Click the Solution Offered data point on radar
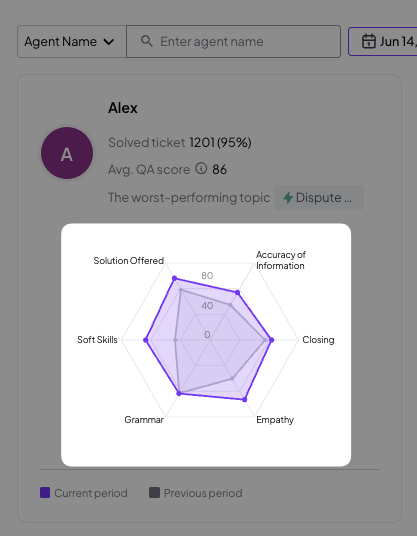The image size is (417, 536). point(174,279)
